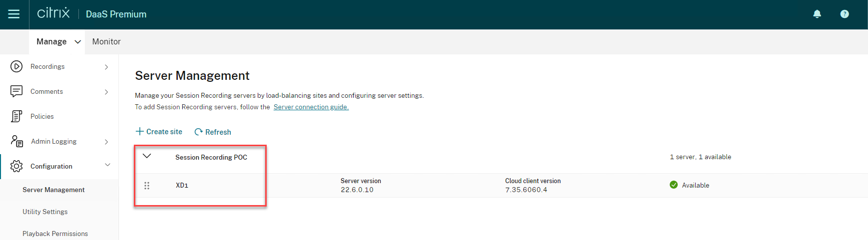Open the hamburger navigation menu
The width and height of the screenshot is (868, 240).
click(14, 14)
